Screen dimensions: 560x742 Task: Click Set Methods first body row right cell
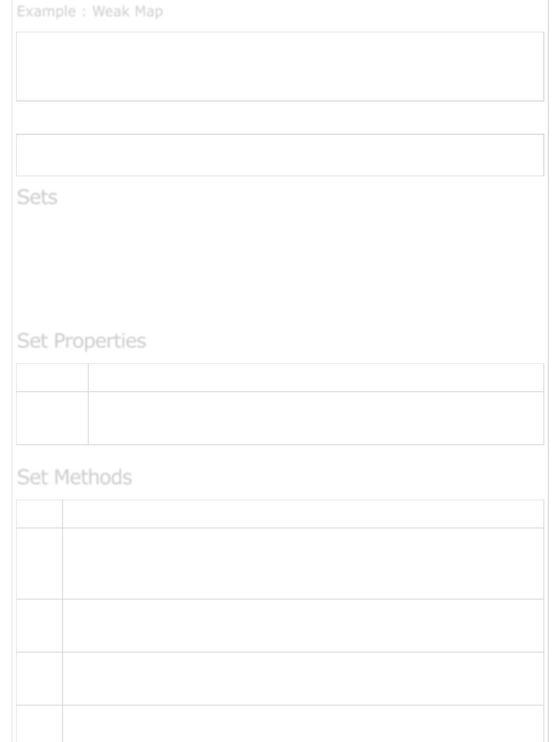[x=303, y=564]
